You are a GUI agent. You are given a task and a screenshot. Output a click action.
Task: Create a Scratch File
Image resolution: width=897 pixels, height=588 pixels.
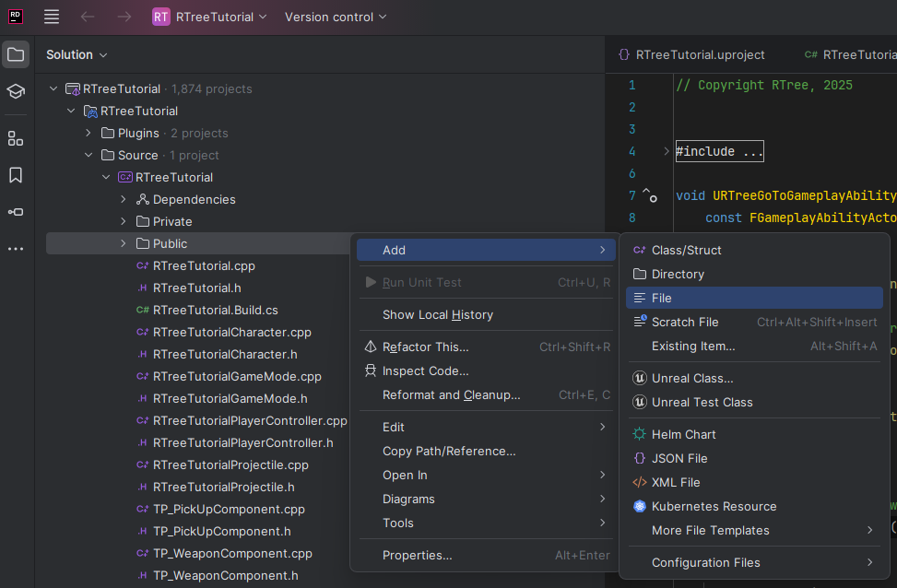(x=754, y=322)
